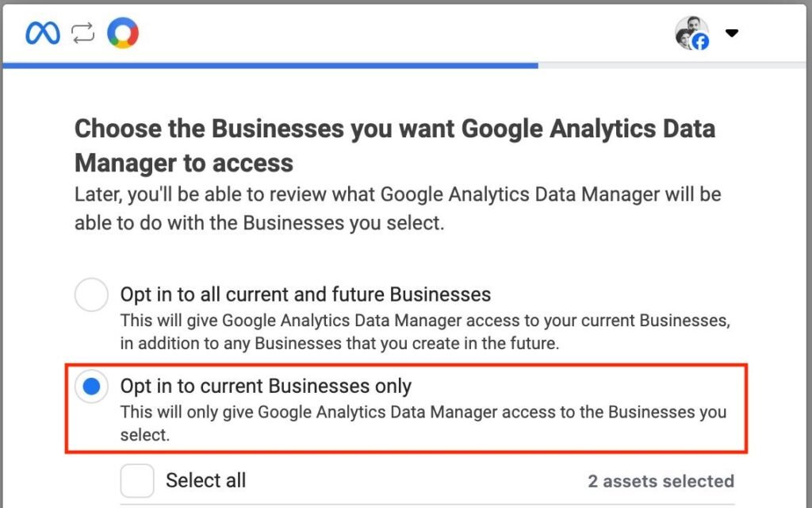
Task: Select the current Businesses only radio button
Action: pos(91,387)
